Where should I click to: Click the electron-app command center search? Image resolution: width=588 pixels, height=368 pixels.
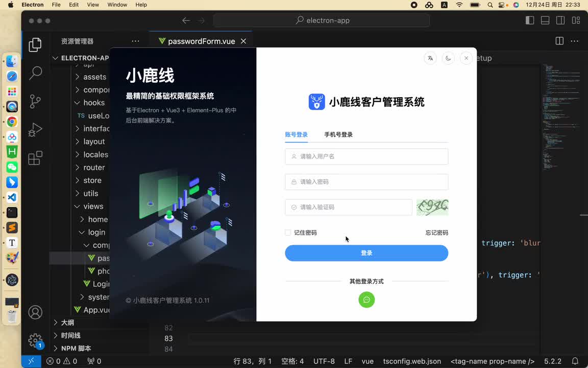tap(322, 20)
